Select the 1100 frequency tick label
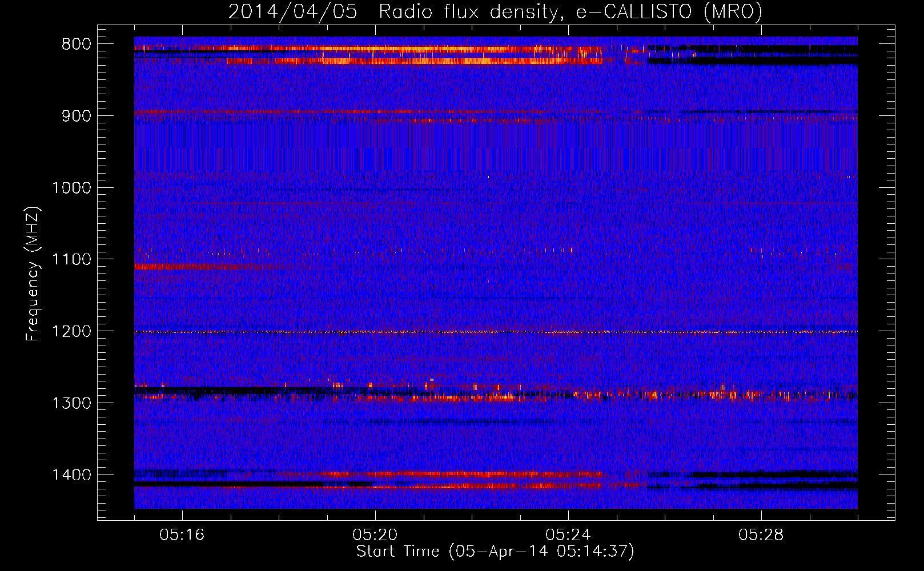Image resolution: width=924 pixels, height=571 pixels. click(x=71, y=259)
